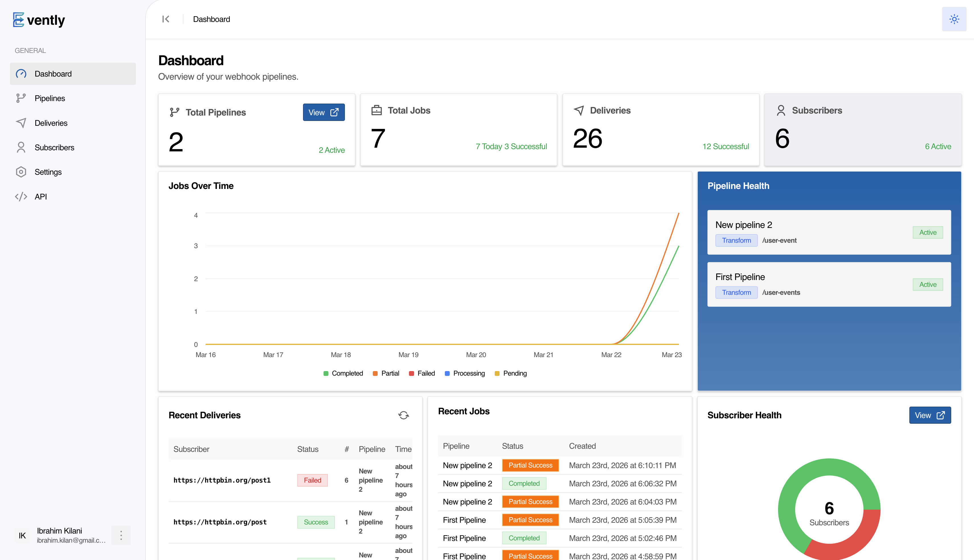The image size is (974, 560).
Task: Refresh the Recent Deliveries list
Action: click(403, 415)
